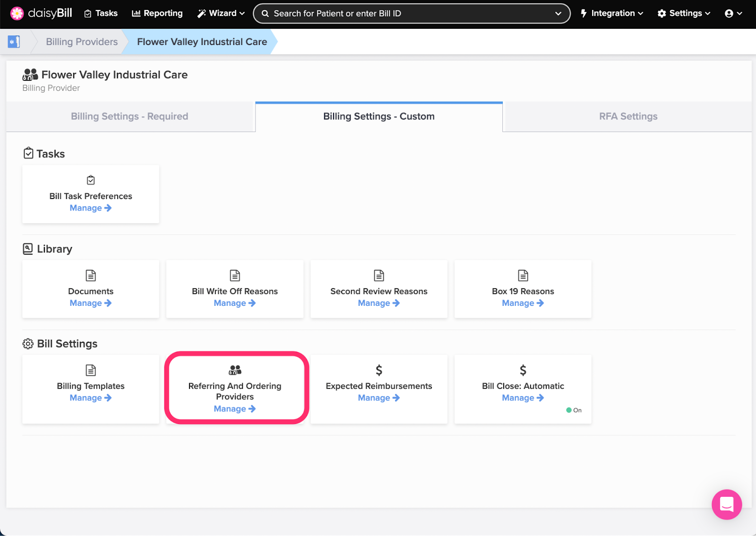Open the user account menu

coord(733,13)
